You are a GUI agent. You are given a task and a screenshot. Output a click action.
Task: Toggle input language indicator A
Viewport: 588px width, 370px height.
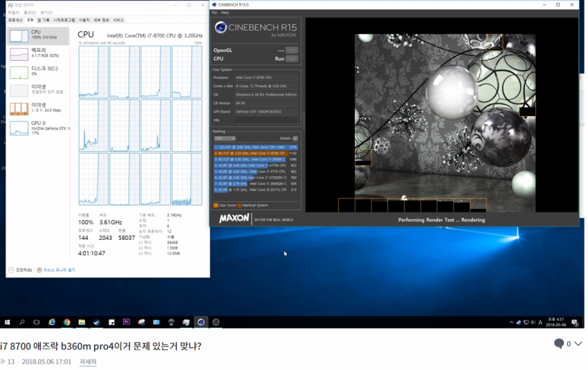point(540,322)
